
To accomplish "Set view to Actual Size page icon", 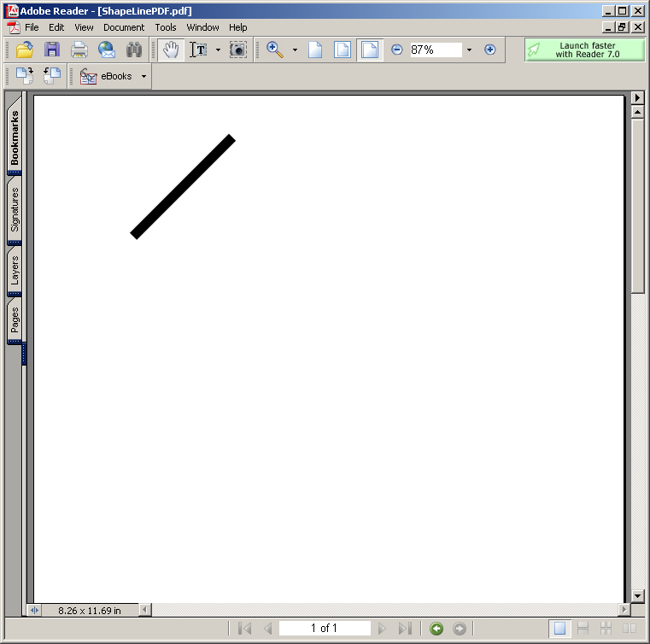I will pos(315,50).
